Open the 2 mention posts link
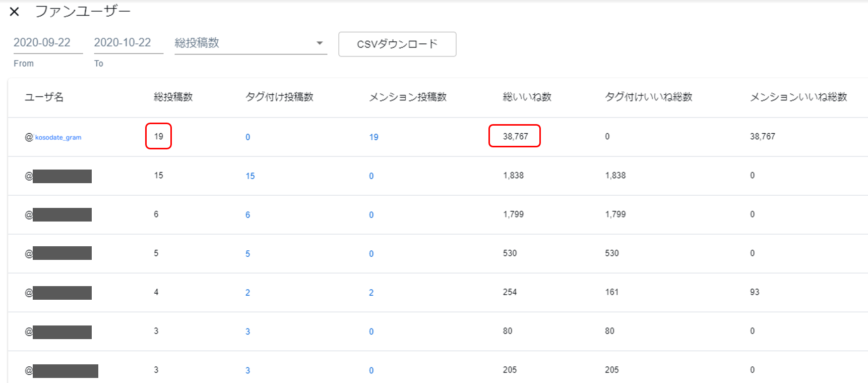 click(x=371, y=293)
